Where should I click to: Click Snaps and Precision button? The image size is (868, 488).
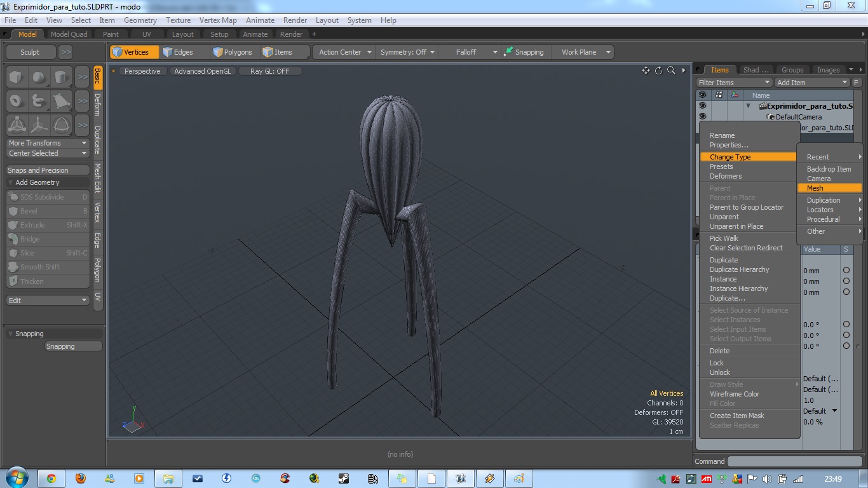48,170
